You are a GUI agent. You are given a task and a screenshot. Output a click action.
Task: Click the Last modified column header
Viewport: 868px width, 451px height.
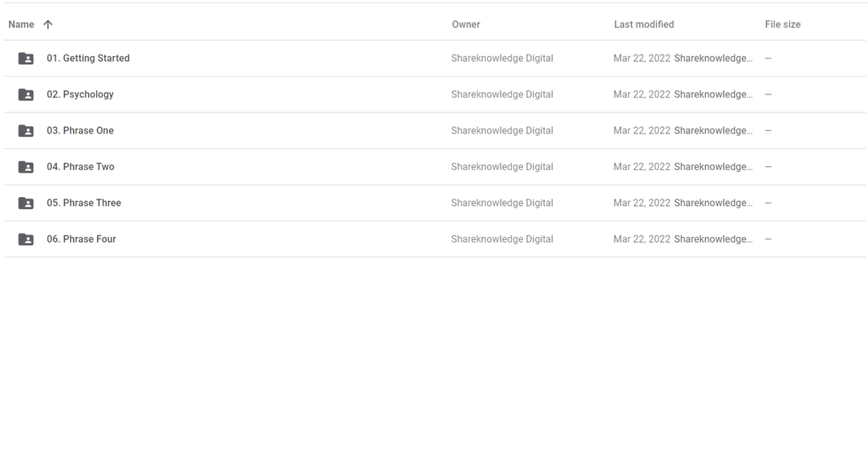(x=643, y=24)
